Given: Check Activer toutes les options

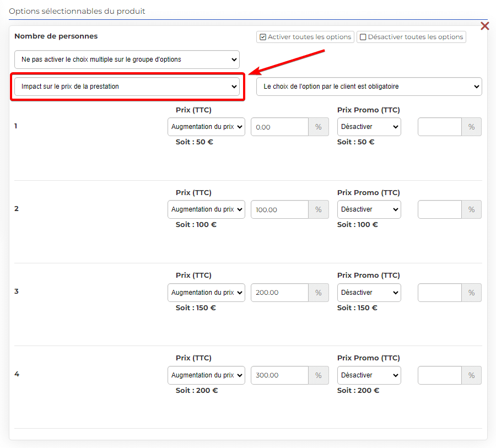Looking at the screenshot, I should (305, 37).
